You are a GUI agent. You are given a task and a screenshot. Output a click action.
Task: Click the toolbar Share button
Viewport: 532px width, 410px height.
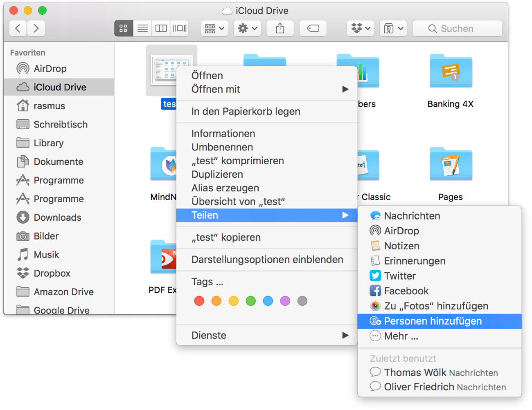(280, 28)
